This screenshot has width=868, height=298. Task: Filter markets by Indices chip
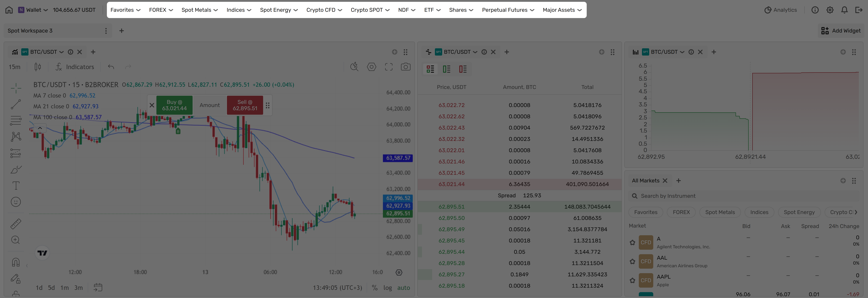tap(759, 212)
